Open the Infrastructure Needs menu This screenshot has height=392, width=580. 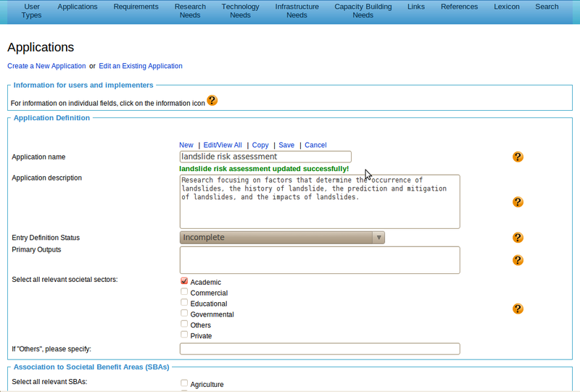point(297,11)
